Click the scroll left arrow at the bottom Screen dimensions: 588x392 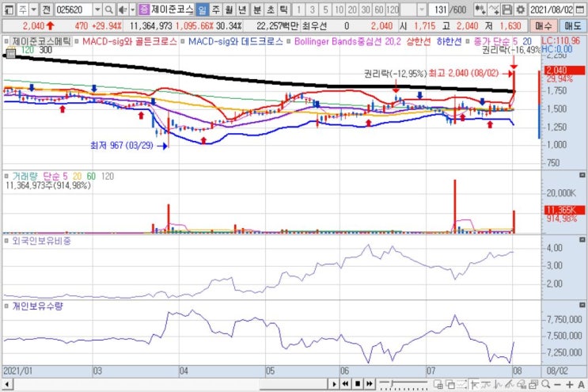click(7, 384)
